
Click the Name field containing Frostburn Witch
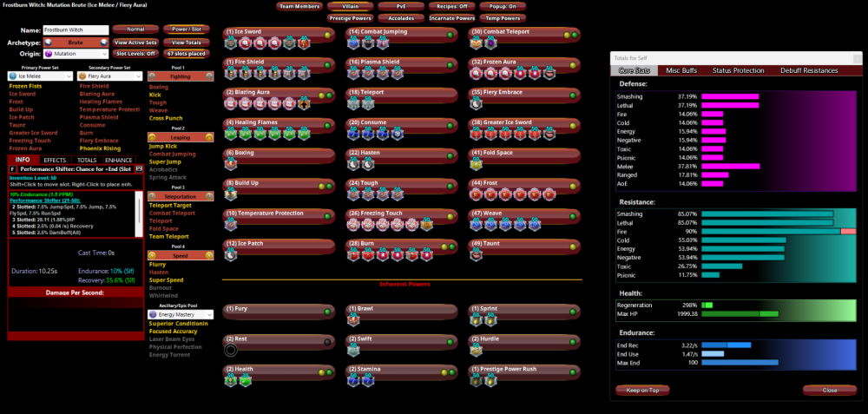point(75,30)
